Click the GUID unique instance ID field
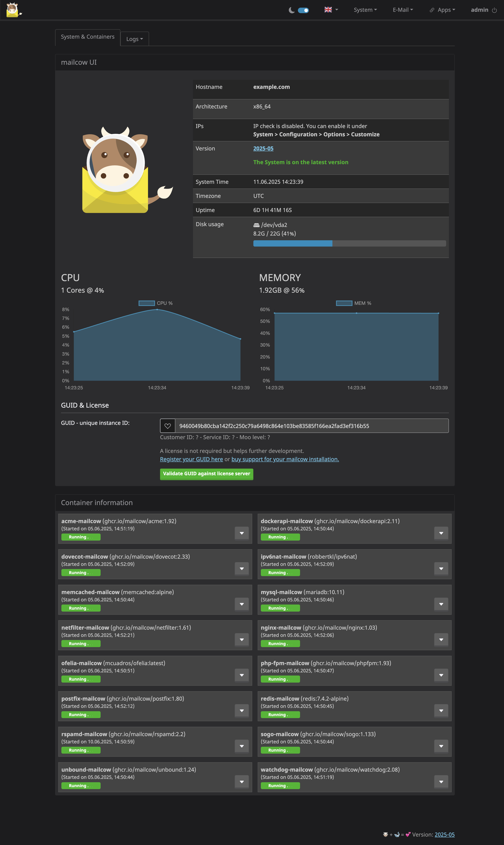The height and width of the screenshot is (845, 504). [312, 426]
